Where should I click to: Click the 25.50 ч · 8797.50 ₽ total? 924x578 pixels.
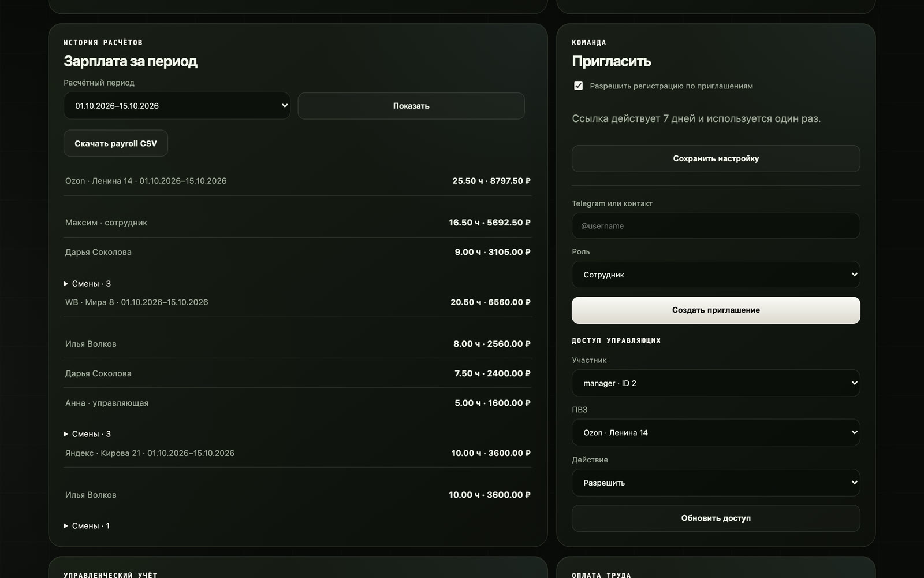click(491, 181)
